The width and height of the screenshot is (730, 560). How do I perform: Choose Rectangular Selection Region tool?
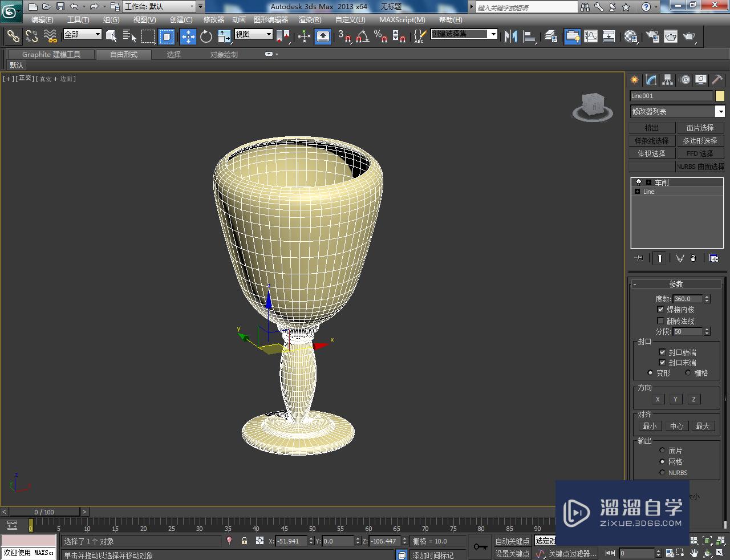(x=148, y=36)
